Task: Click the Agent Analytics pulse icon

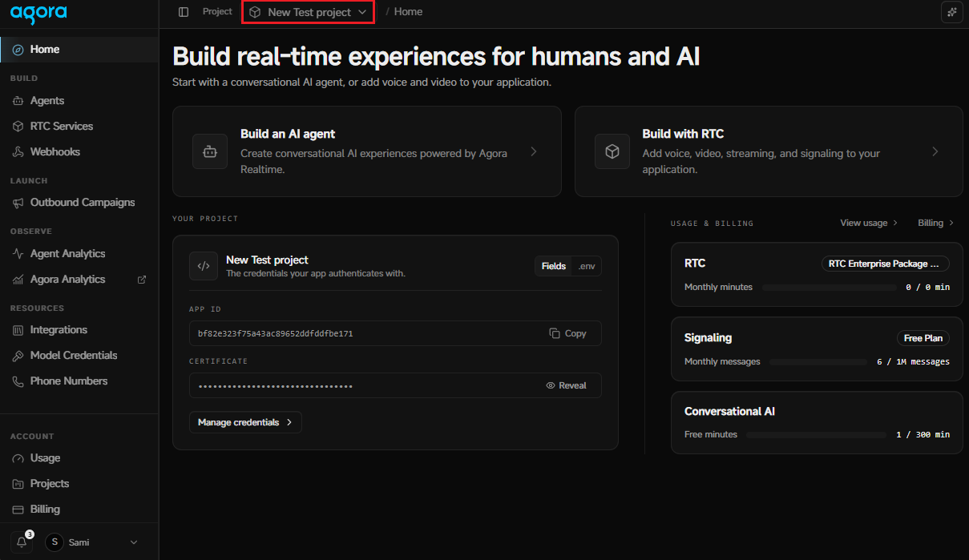Action: pos(18,254)
